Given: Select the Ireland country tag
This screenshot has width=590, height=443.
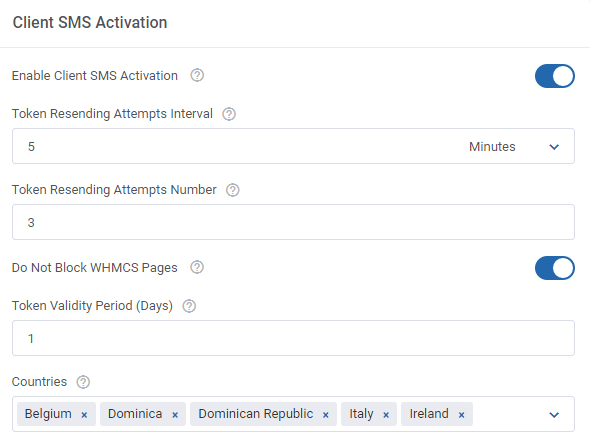Looking at the screenshot, I should pos(437,414).
